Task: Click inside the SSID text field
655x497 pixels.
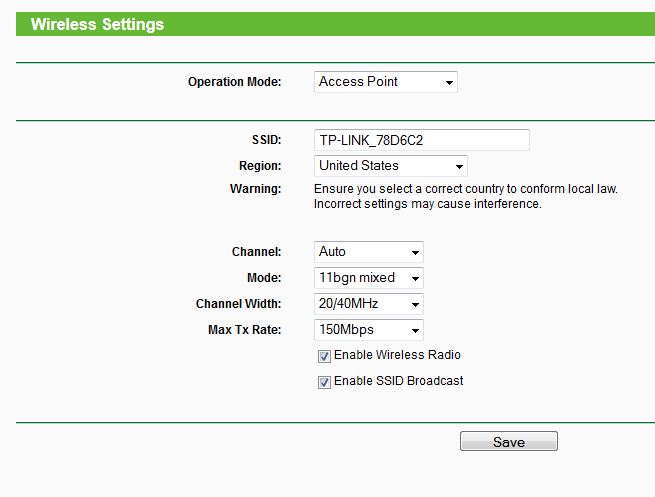Action: pyautogui.click(x=421, y=140)
